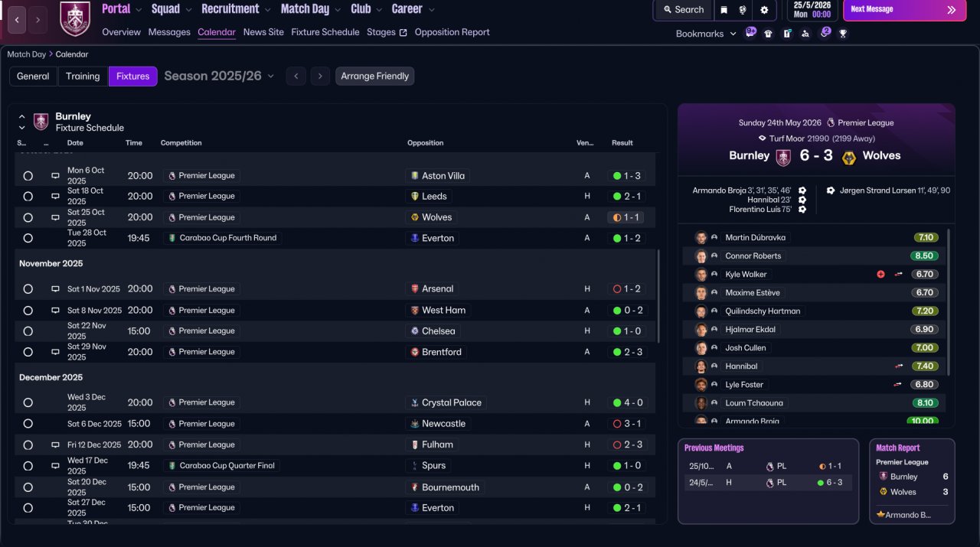980x547 pixels.
Task: Select the radio circle for Bournemouth fixture
Action: [28, 487]
